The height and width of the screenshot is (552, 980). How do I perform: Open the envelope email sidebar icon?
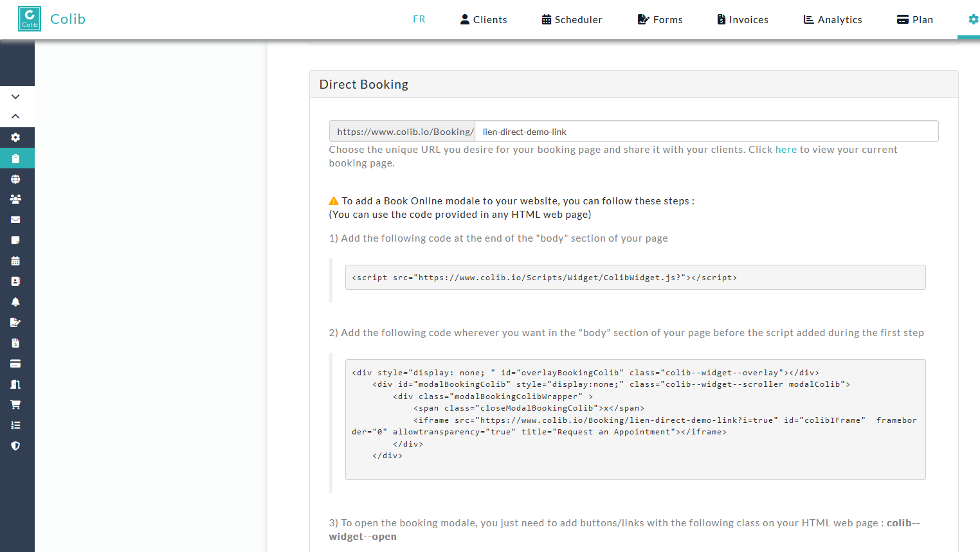pyautogui.click(x=15, y=220)
